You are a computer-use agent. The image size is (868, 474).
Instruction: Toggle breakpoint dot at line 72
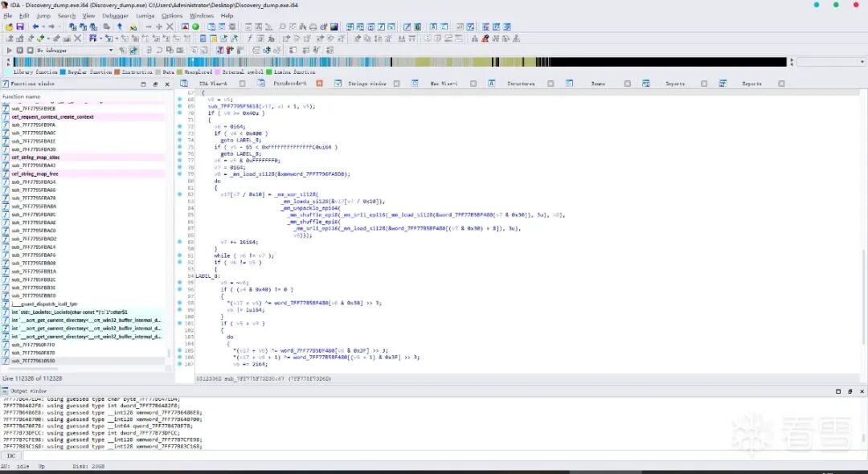coord(179,127)
